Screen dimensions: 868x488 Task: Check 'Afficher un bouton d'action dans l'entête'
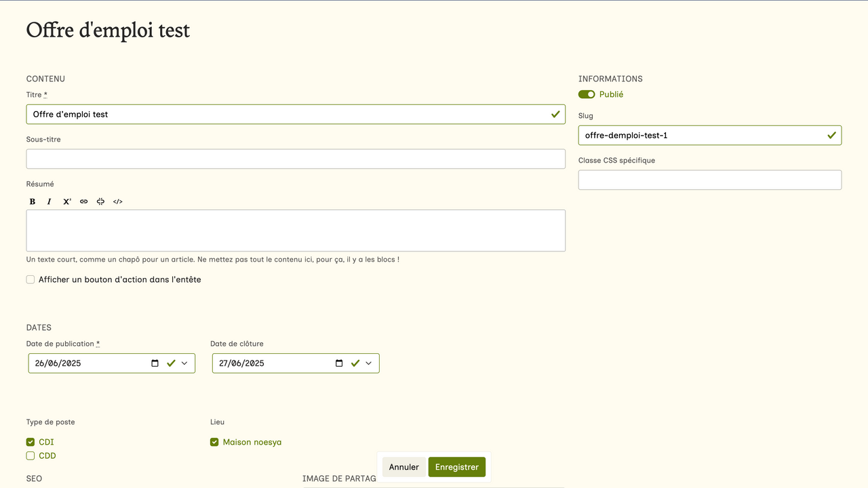click(x=31, y=279)
